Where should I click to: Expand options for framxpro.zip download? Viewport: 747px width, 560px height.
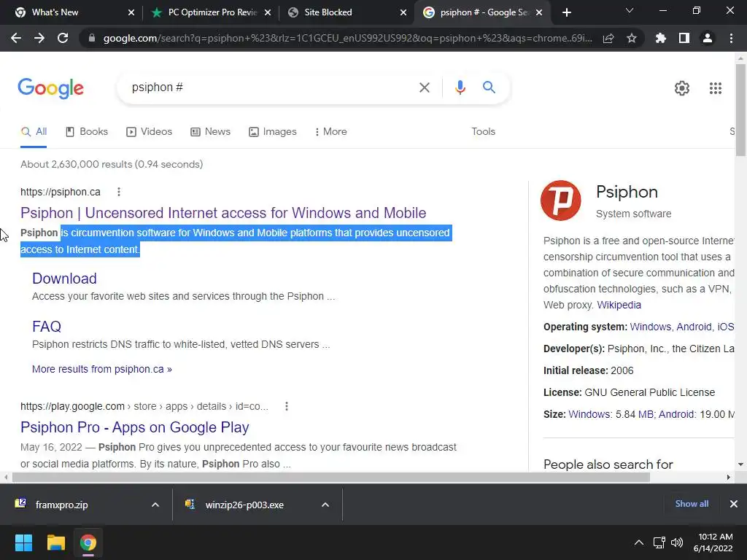(155, 505)
